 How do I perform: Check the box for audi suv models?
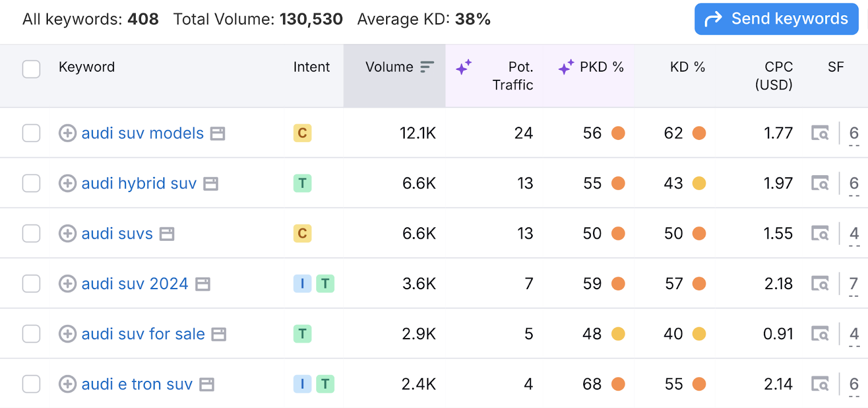(x=31, y=133)
